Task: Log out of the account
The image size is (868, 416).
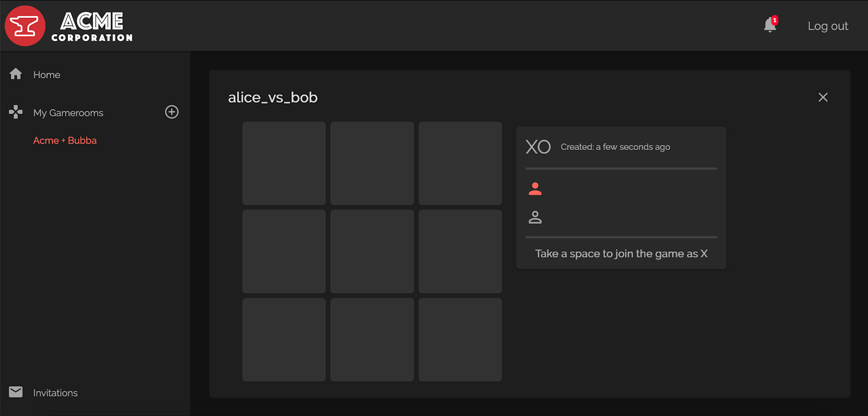Action: pyautogui.click(x=828, y=26)
